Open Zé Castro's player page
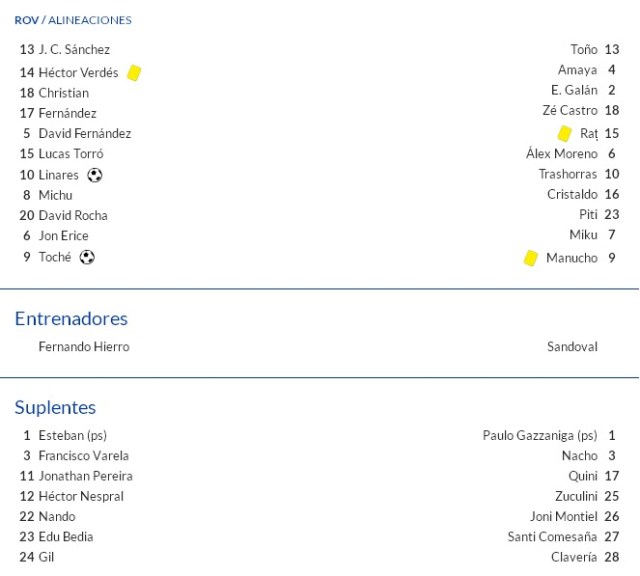 569,111
